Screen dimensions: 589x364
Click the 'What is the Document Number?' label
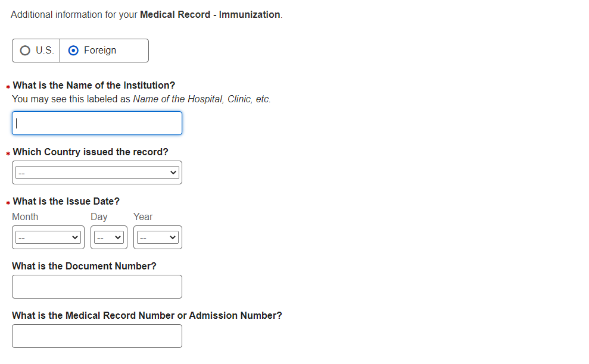pos(84,266)
